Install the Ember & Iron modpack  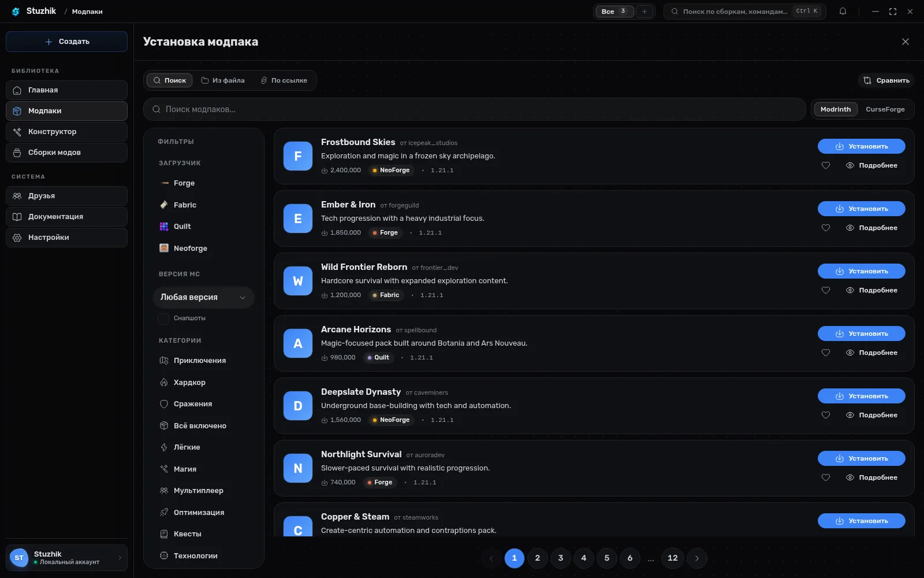861,209
